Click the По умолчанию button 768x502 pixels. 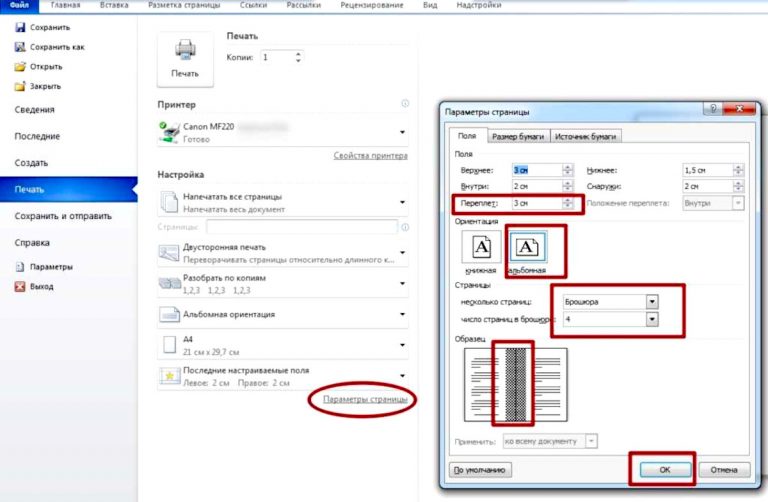point(480,470)
